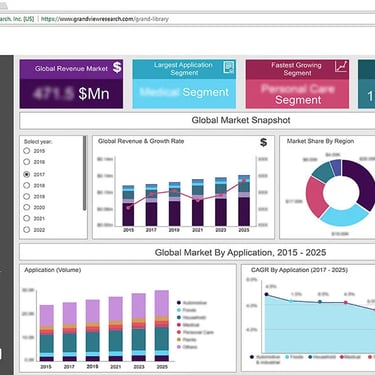Click the 2025 stacked bar in Application (Volume)

(x=162, y=326)
